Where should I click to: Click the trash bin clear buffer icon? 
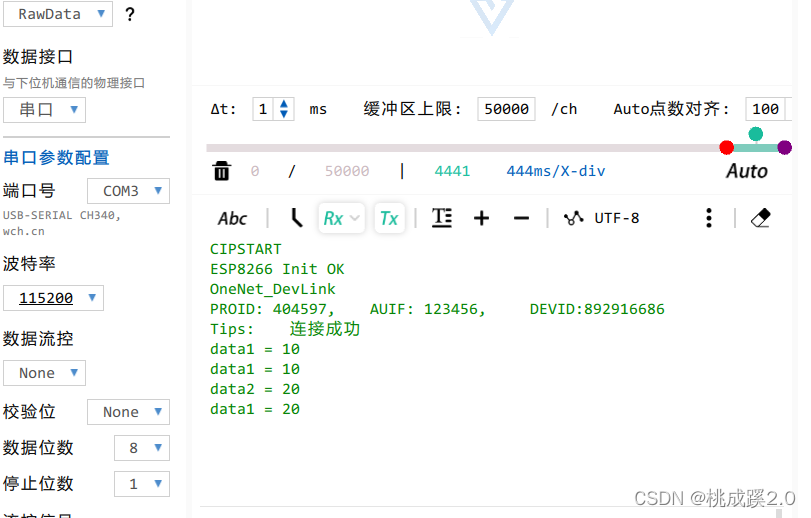click(x=221, y=171)
